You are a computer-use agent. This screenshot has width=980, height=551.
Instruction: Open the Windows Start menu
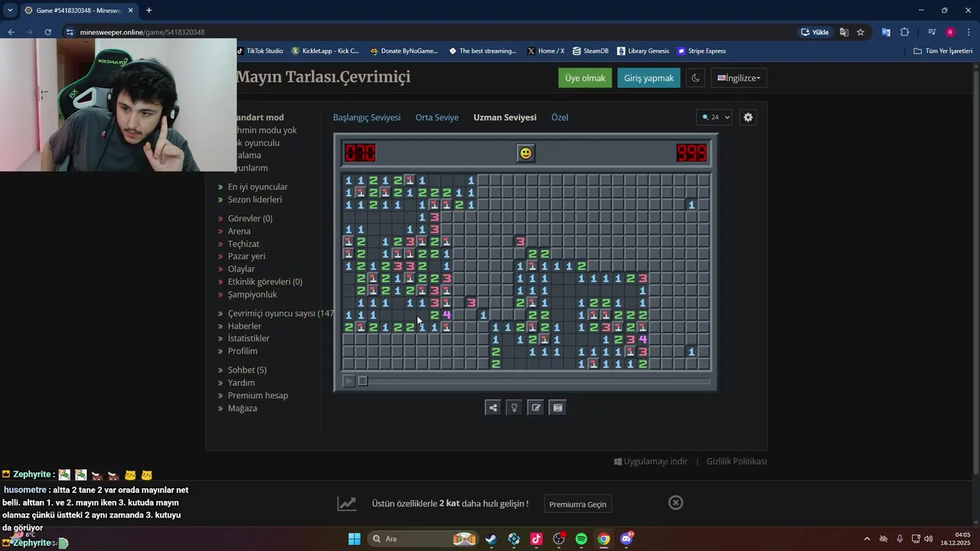(x=354, y=539)
